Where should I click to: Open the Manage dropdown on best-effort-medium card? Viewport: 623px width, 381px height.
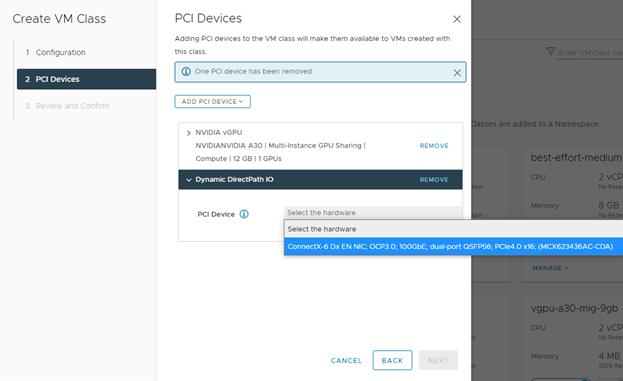click(550, 268)
